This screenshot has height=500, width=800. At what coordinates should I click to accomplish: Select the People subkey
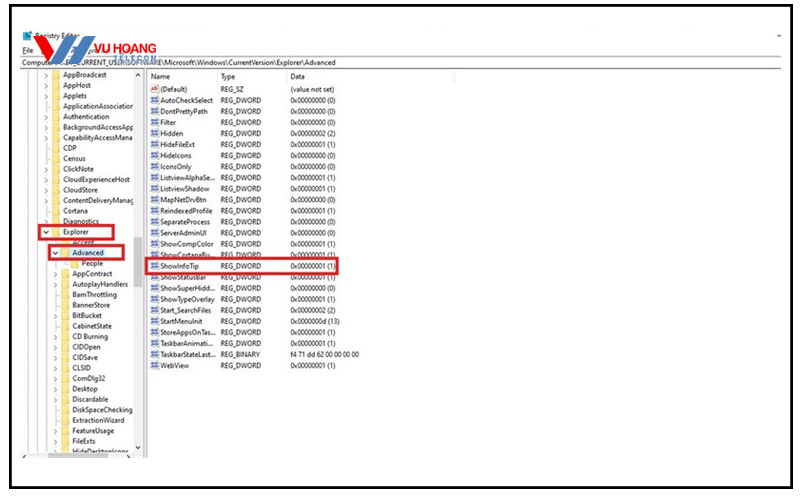(x=85, y=263)
